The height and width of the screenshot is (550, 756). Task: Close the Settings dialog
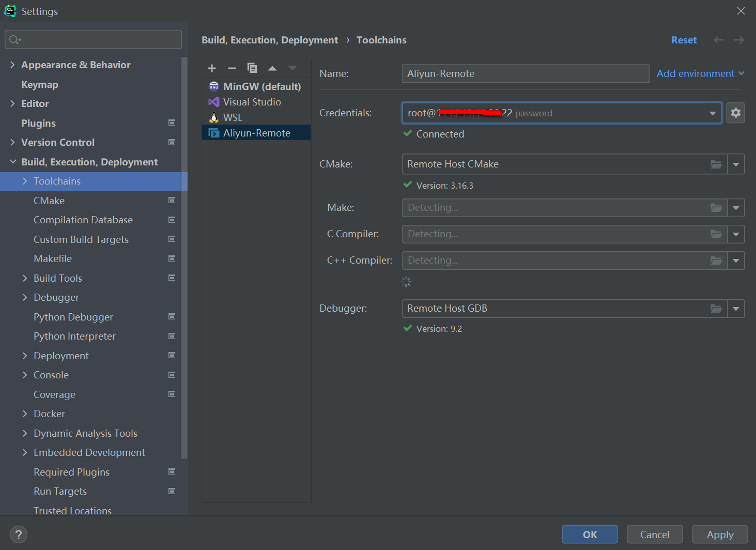point(741,11)
